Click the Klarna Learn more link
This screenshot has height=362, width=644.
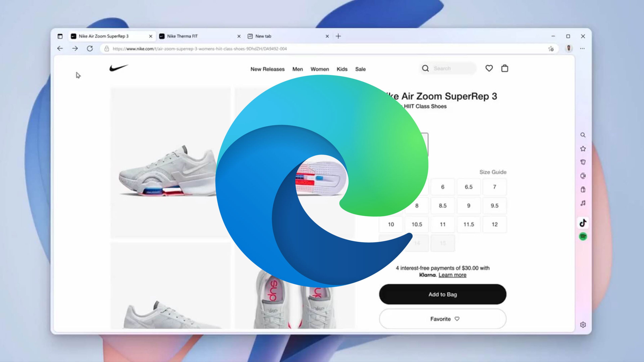tap(452, 275)
